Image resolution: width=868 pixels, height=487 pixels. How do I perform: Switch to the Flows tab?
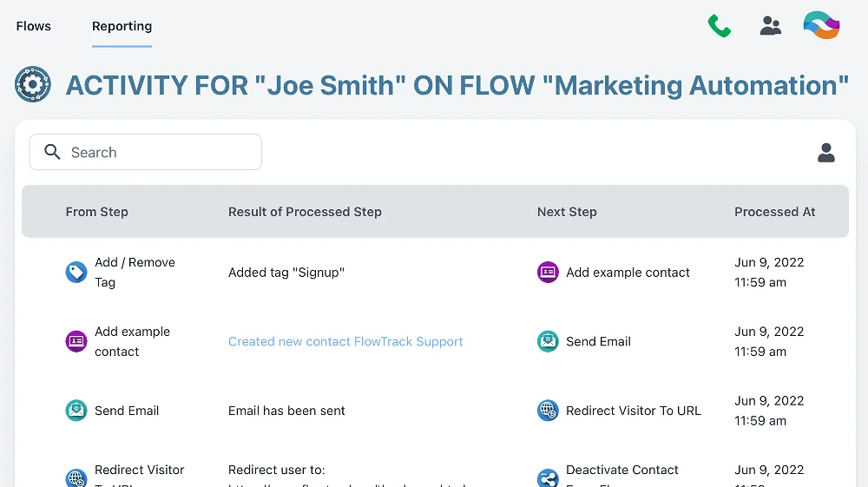34,26
